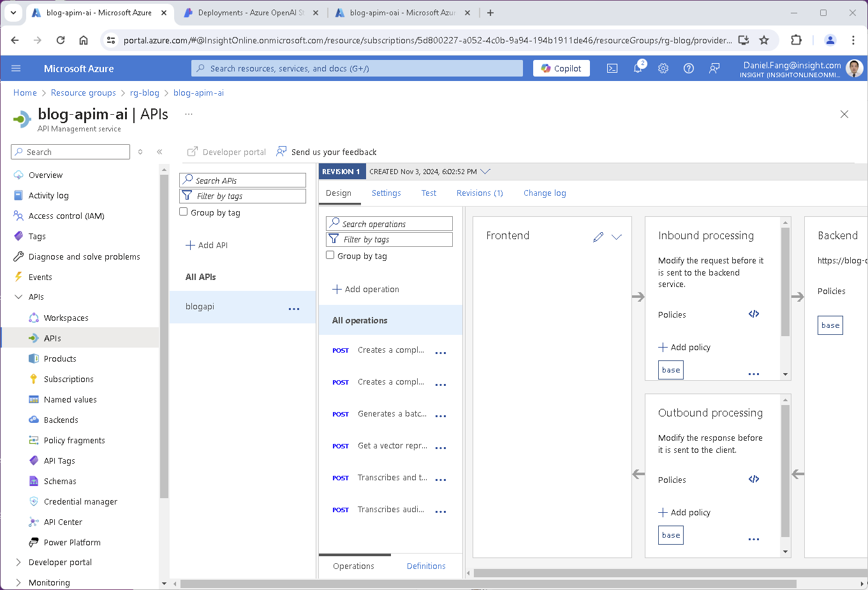Close the blog-apim-ai blade

click(x=844, y=114)
